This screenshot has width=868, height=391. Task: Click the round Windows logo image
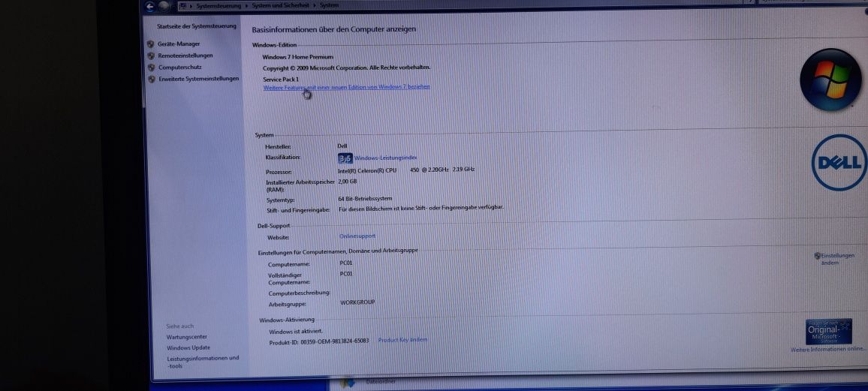(830, 80)
